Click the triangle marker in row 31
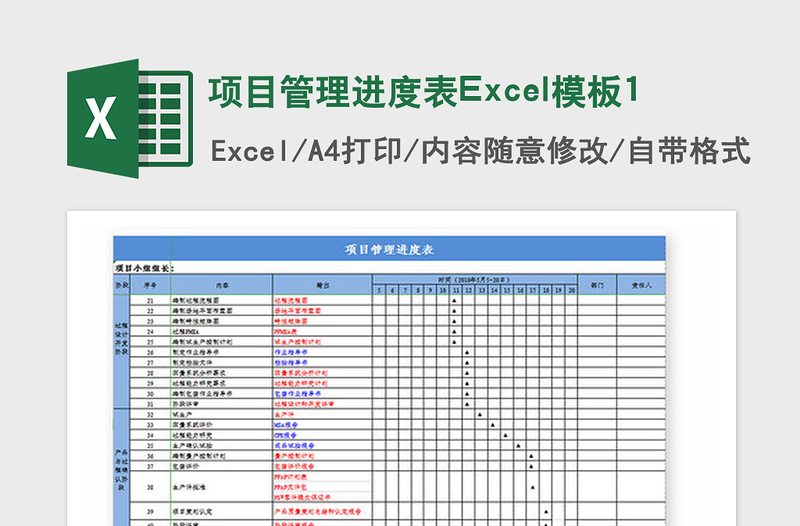Viewport: 800px width, 526px height. tap(467, 404)
